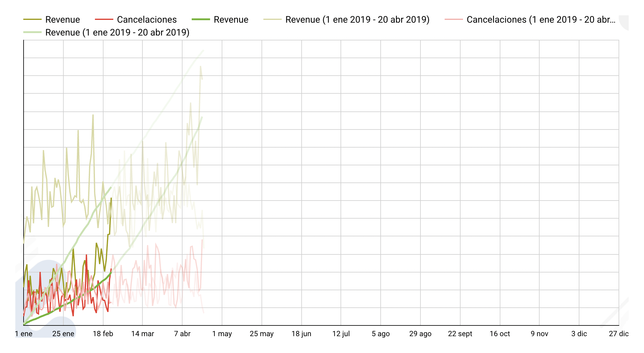Click the pale green second-row legend line swatch
The image size is (644, 353).
tap(32, 32)
